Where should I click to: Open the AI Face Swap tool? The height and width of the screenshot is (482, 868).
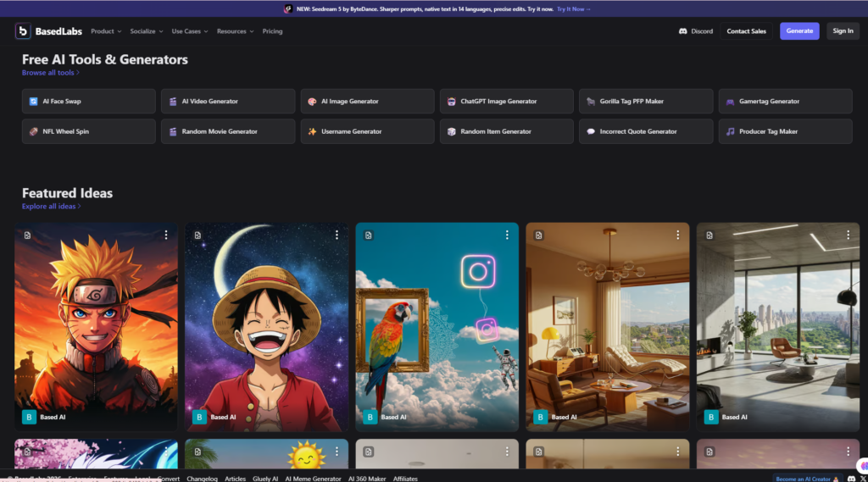[x=88, y=102]
